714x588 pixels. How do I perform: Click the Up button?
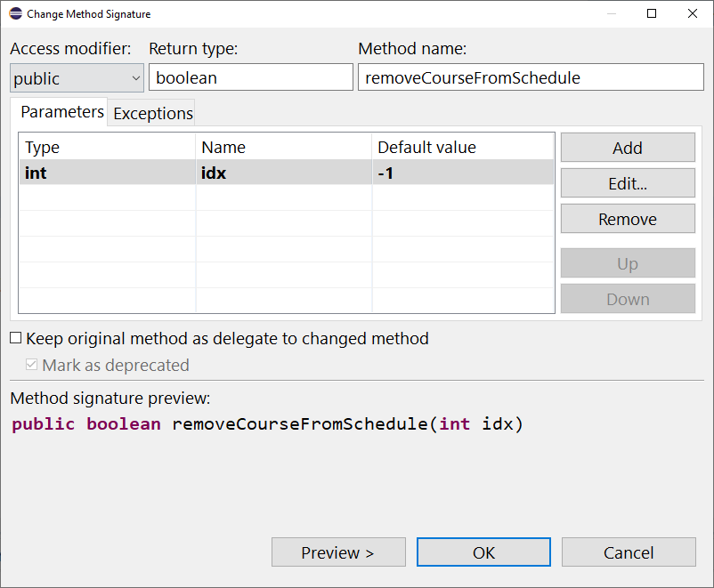pos(627,263)
